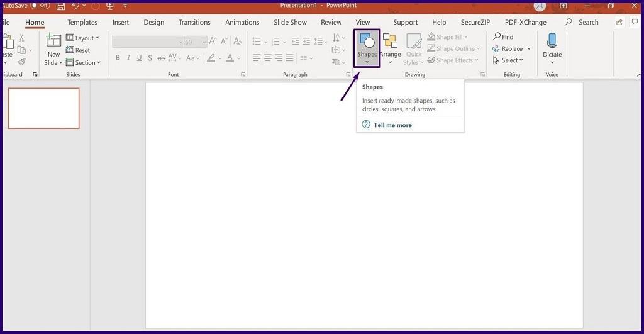Click Decrease Font Size icon
Screen dimensions: 644x334
point(224,41)
